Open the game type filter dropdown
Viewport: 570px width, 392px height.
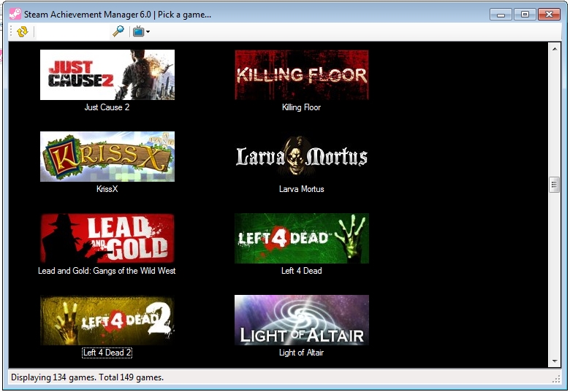pos(141,31)
